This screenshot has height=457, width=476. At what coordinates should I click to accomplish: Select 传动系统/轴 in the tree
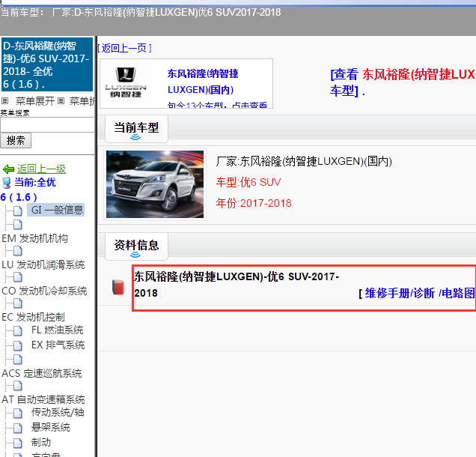58,412
